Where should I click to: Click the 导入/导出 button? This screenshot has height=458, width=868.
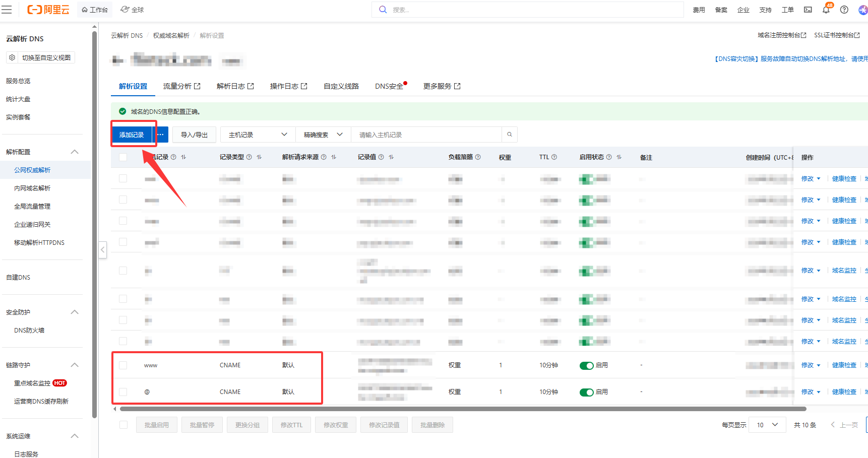(x=194, y=135)
